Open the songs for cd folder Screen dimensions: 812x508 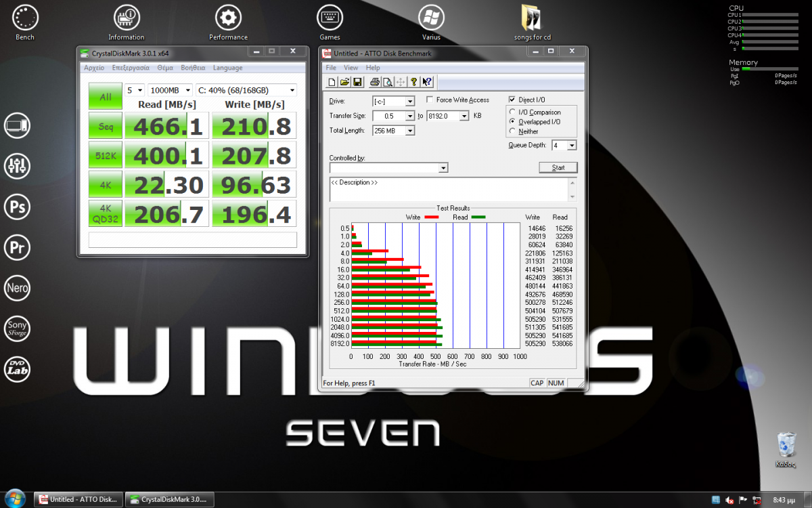(533, 22)
